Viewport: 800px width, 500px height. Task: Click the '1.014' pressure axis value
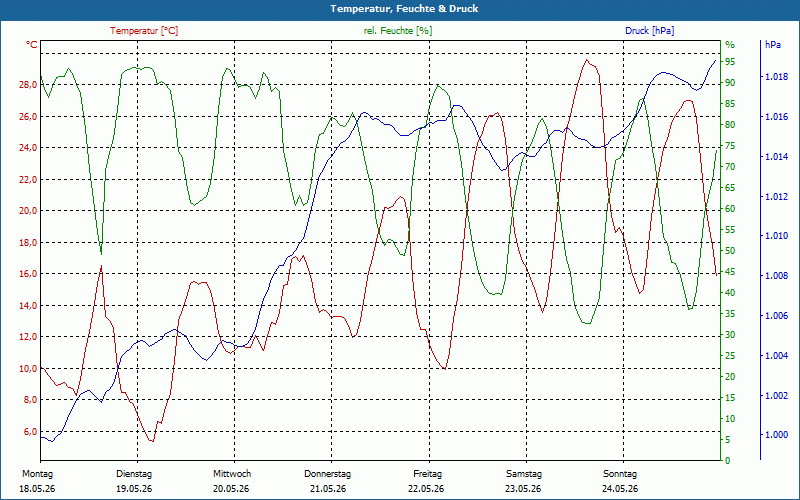tap(776, 157)
